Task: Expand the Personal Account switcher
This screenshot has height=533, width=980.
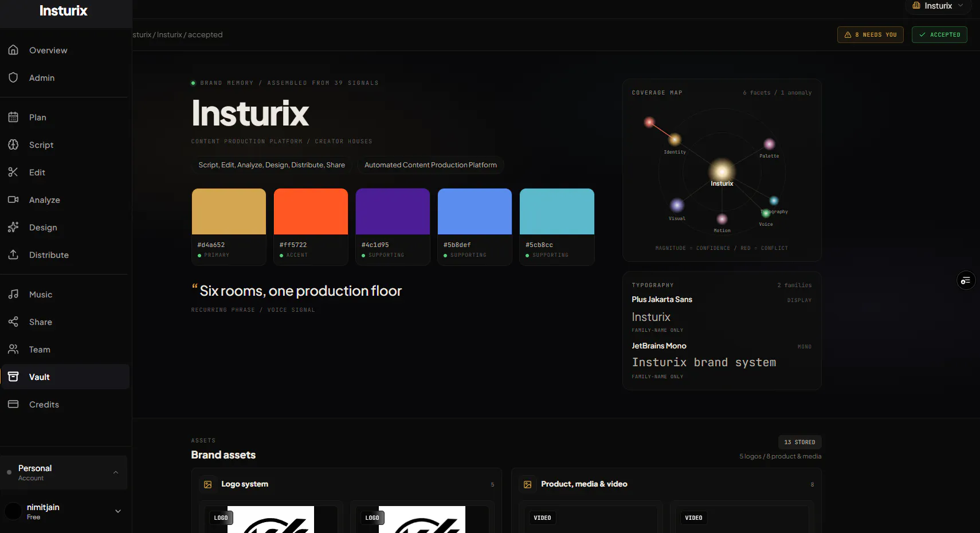Action: coord(64,472)
